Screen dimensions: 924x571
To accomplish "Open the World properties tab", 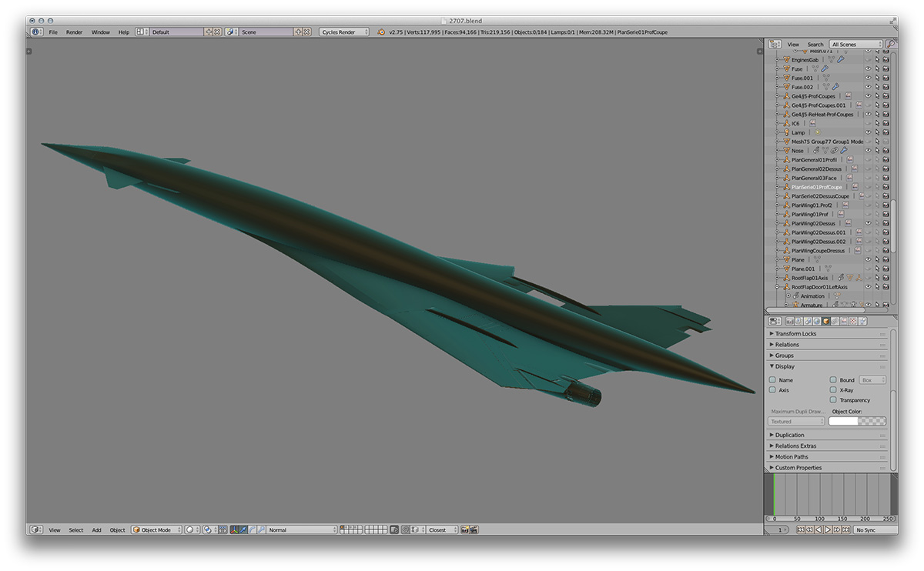I will (x=817, y=321).
